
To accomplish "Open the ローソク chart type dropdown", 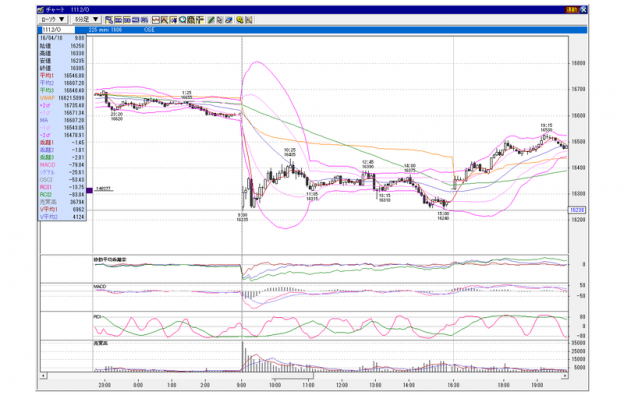I will [53, 19].
